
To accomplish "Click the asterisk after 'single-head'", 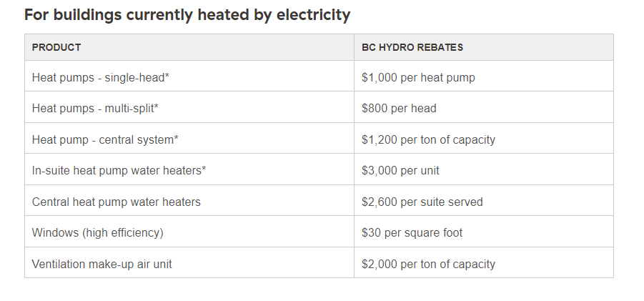I will pyautogui.click(x=167, y=76).
